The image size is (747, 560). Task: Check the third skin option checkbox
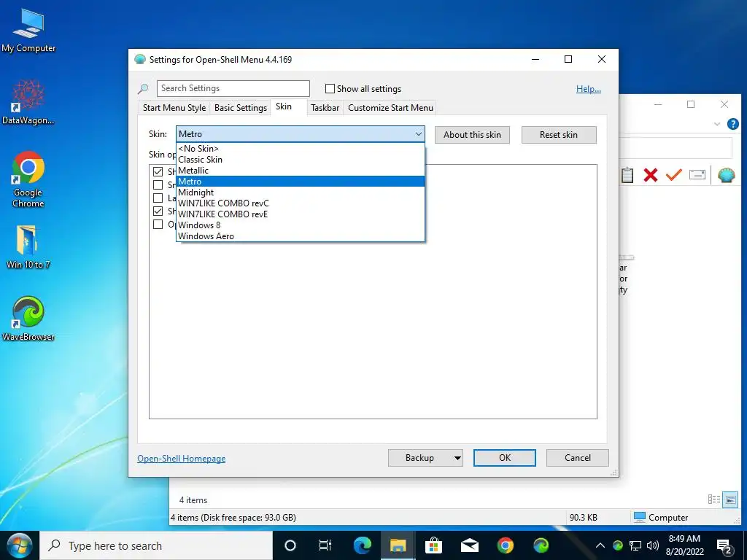tap(158, 198)
